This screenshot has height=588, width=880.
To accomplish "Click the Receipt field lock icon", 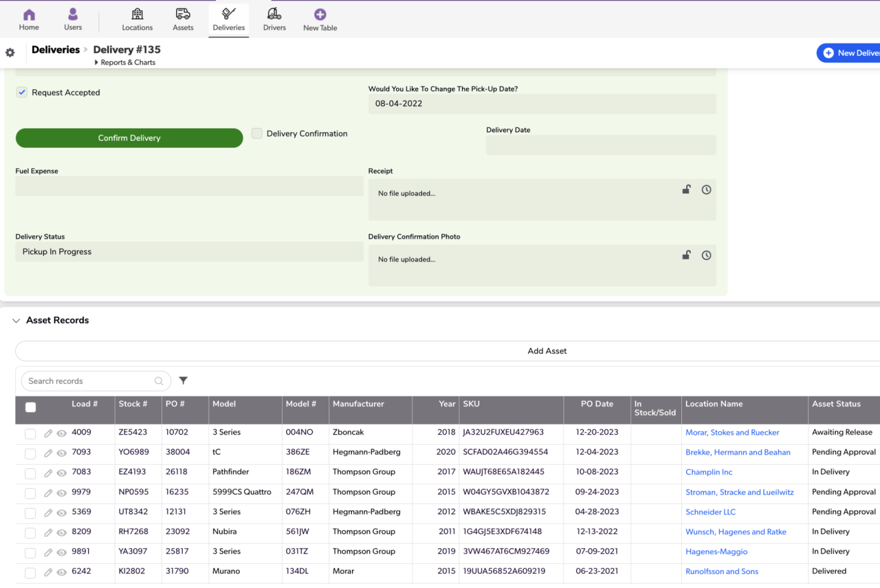I will coord(686,190).
